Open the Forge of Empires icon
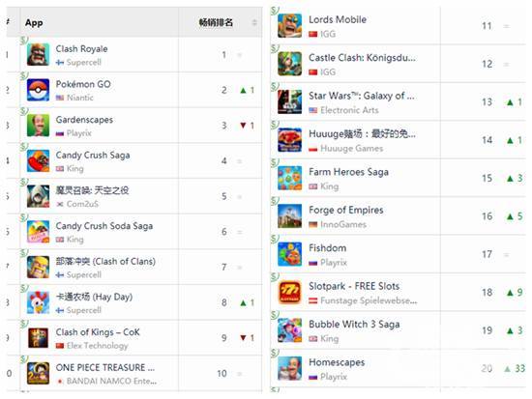The width and height of the screenshot is (532, 399). pyautogui.click(x=289, y=216)
